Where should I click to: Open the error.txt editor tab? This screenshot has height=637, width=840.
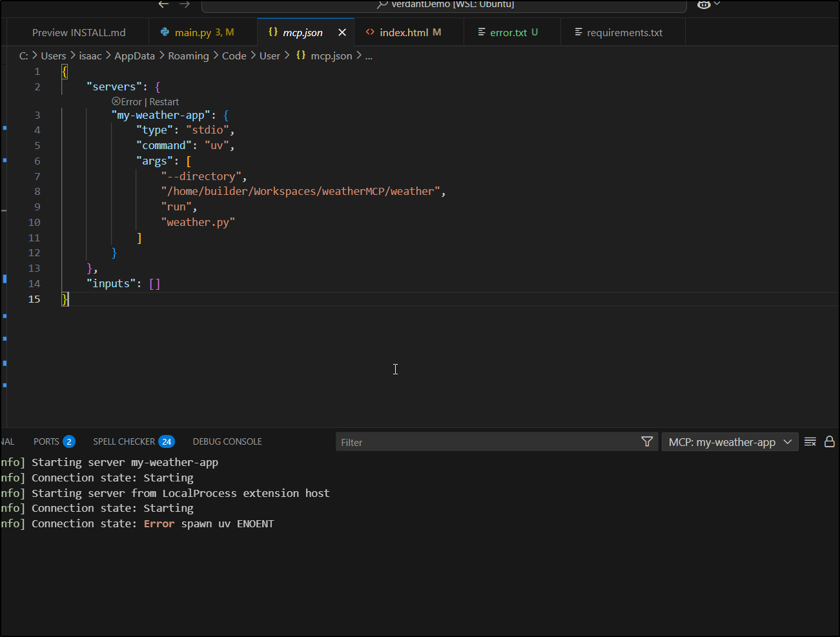click(x=508, y=32)
